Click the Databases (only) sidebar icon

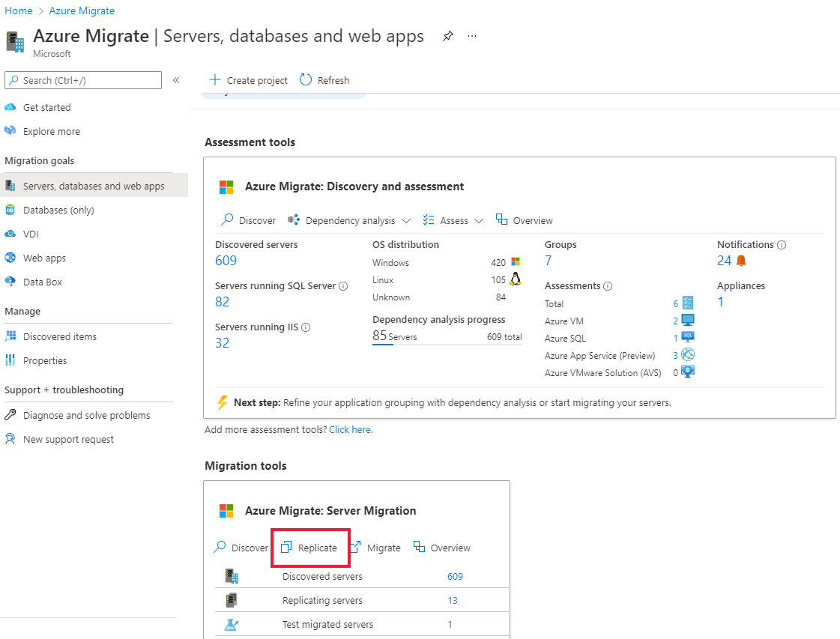[13, 210]
